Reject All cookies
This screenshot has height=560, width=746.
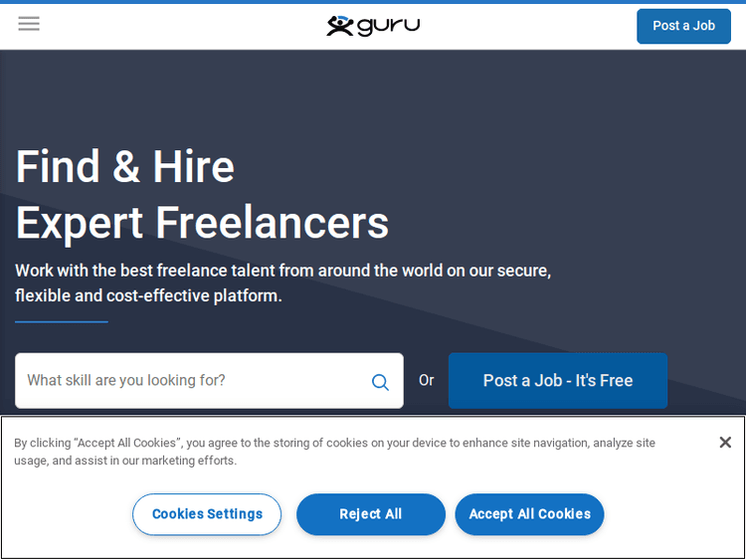[371, 514]
